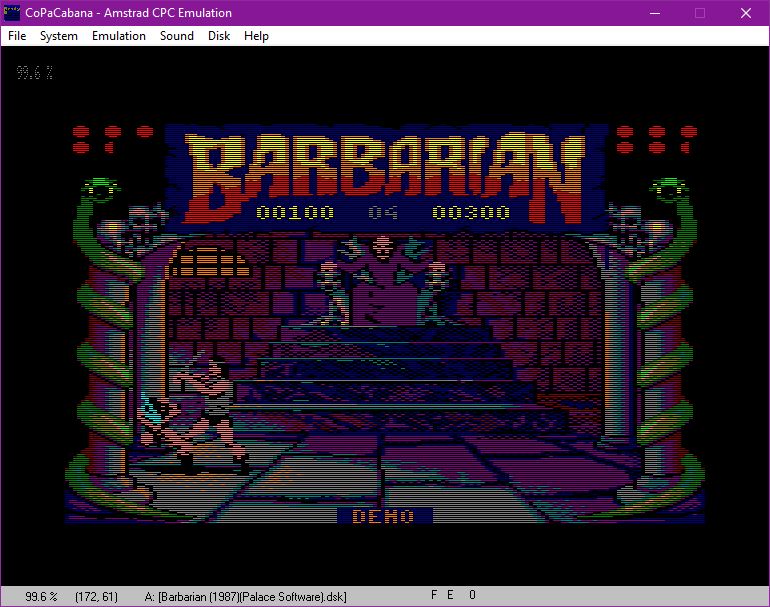Open the System menu
The width and height of the screenshot is (770, 607).
59,36
